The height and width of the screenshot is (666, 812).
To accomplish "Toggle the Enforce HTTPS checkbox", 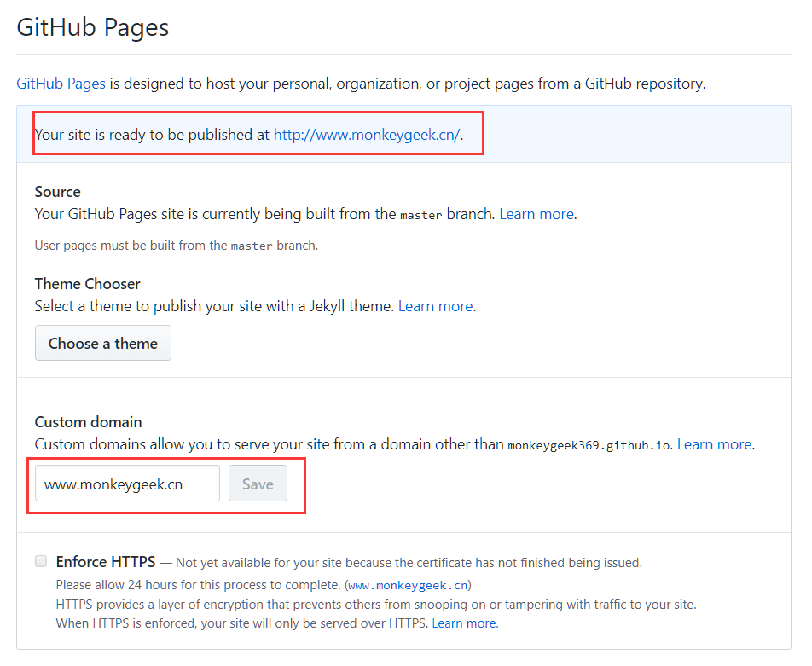I will (x=41, y=561).
